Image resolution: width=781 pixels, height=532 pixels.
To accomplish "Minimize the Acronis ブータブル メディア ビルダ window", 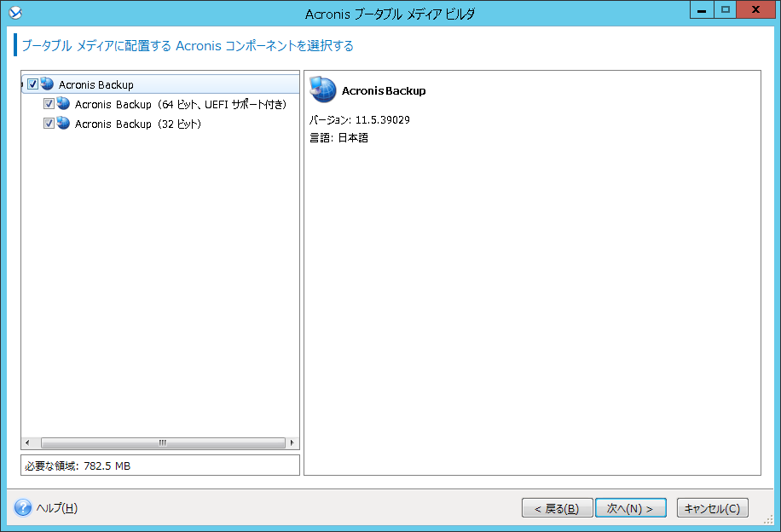I will pos(702,10).
